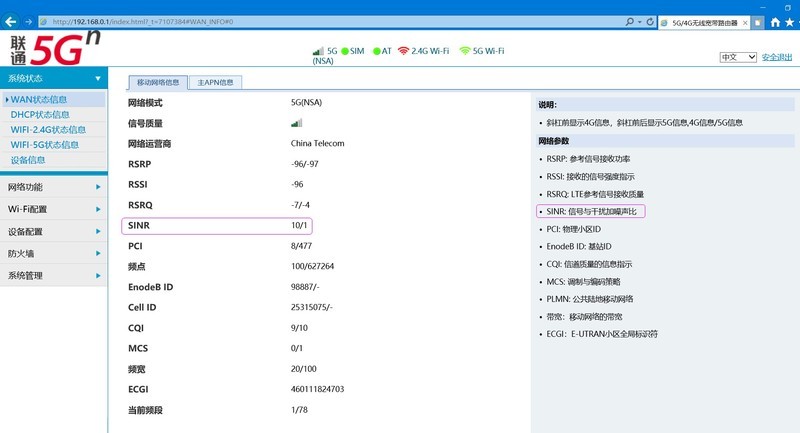Click the MCS value 0/1
Screen dimensions: 800x433
pyautogui.click(x=296, y=348)
